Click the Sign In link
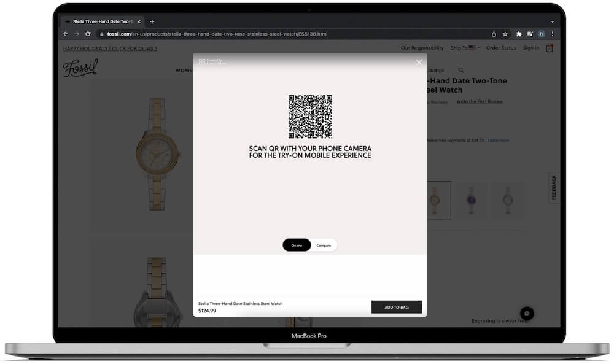The width and height of the screenshot is (614, 364). [x=531, y=48]
